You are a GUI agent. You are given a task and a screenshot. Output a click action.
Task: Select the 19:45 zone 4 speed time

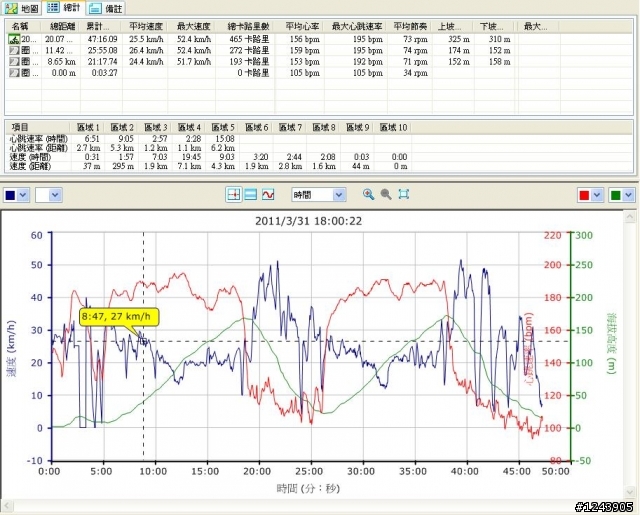point(191,157)
